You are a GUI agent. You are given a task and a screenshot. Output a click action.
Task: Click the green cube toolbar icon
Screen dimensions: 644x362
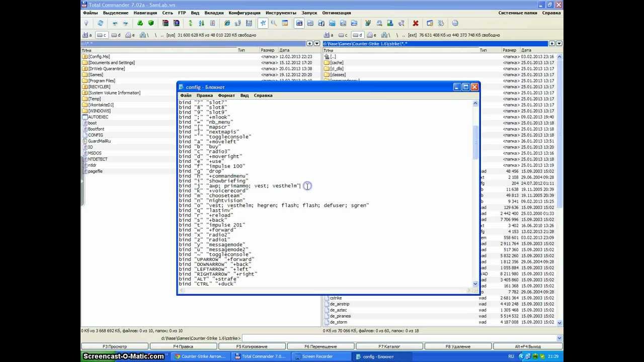tap(150, 23)
